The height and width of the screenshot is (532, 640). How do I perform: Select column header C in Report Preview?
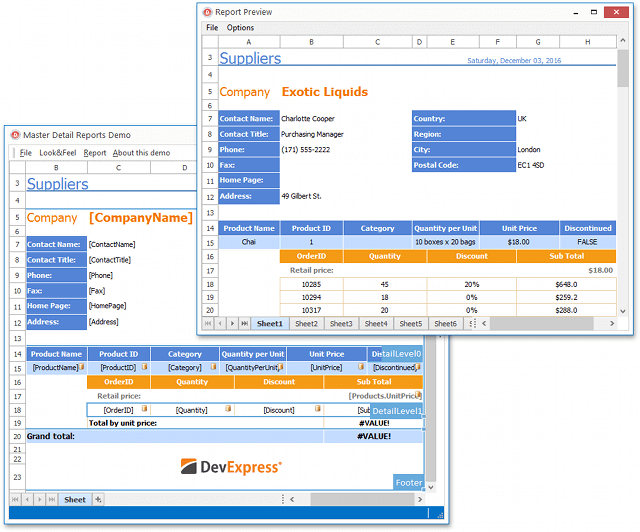click(377, 42)
